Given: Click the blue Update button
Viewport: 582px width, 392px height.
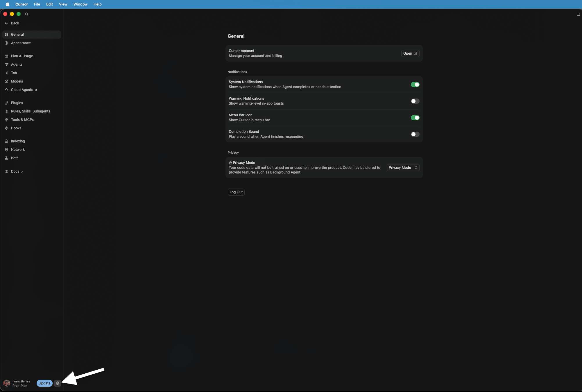Looking at the screenshot, I should tap(44, 383).
